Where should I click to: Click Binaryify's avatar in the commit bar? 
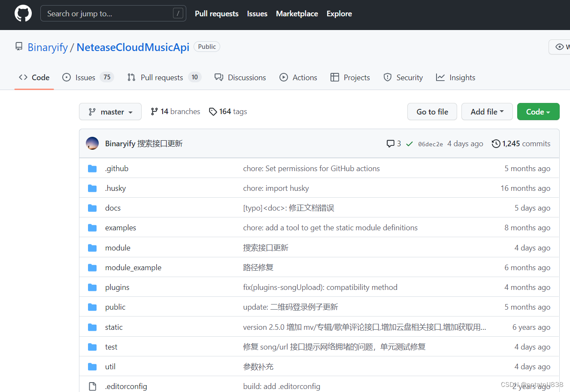pyautogui.click(x=92, y=143)
